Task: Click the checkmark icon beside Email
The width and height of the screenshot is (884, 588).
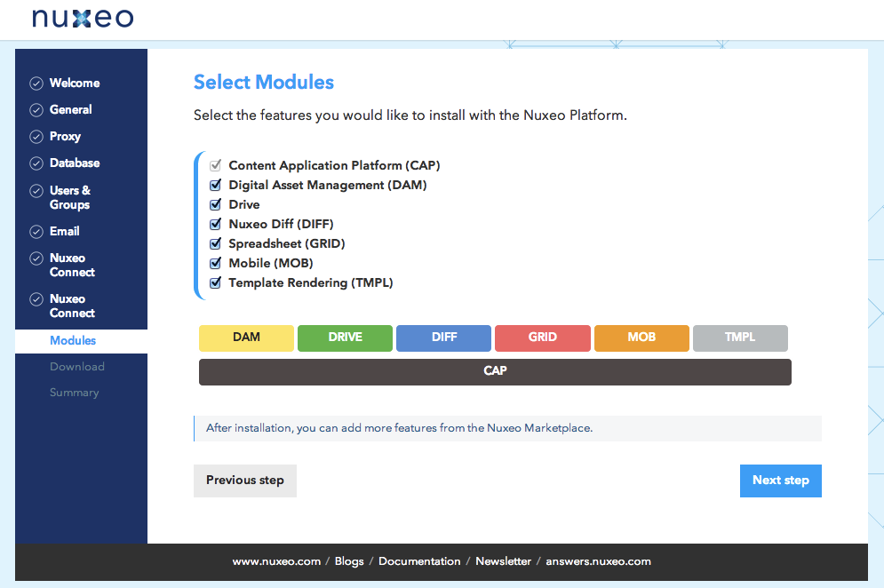Action: (36, 232)
